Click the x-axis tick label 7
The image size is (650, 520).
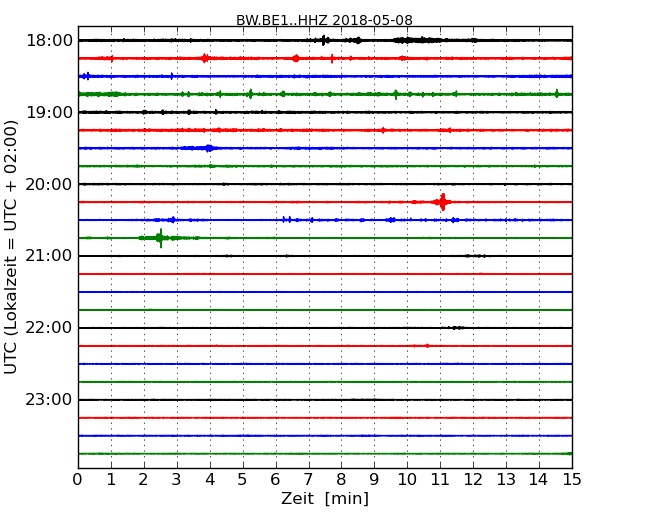(x=308, y=480)
